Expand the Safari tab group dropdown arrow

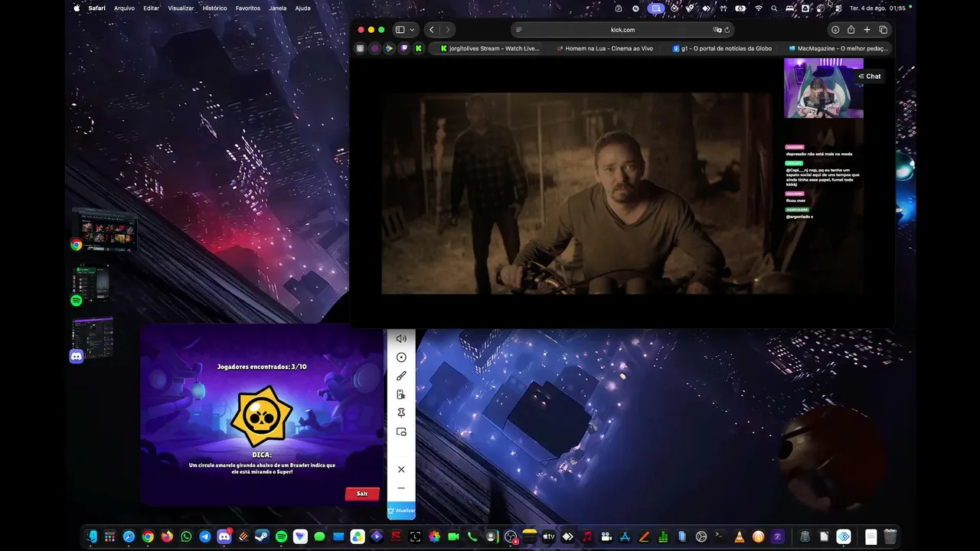click(x=412, y=30)
